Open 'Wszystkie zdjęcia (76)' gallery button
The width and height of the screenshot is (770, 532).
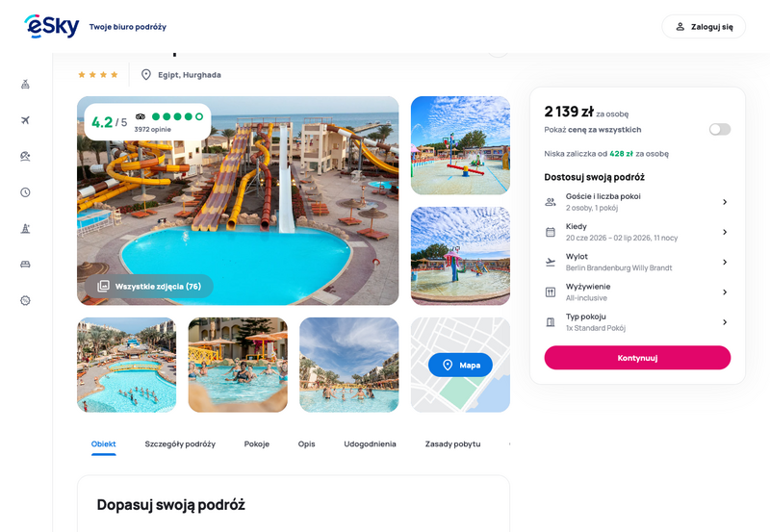[x=149, y=286]
